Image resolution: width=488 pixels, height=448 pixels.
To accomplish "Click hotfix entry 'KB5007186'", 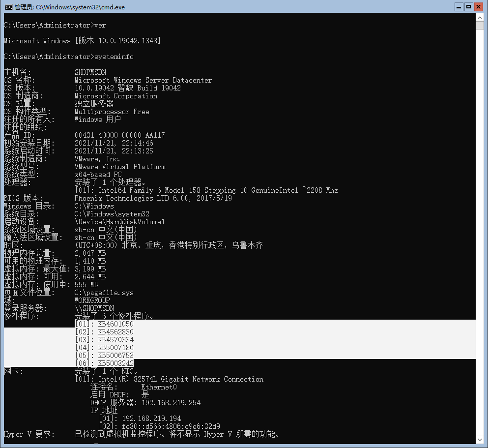I will [116, 348].
